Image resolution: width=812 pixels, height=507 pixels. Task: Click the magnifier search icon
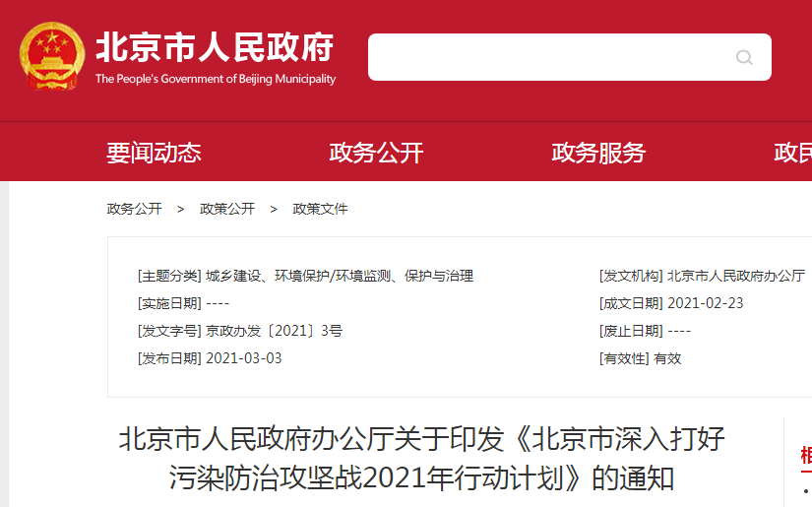(744, 57)
